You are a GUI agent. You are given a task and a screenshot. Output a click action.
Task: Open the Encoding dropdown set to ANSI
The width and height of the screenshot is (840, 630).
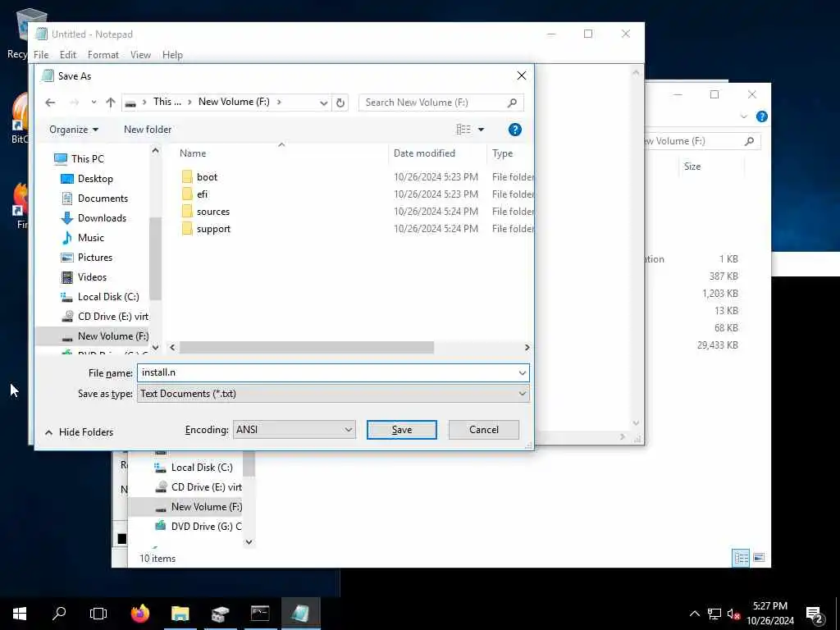tap(294, 430)
